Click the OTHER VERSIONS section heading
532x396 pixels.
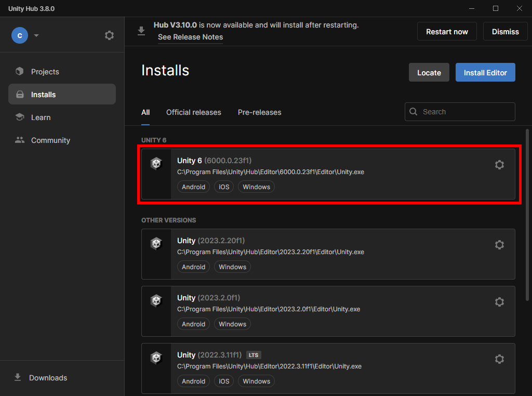pyautogui.click(x=169, y=220)
